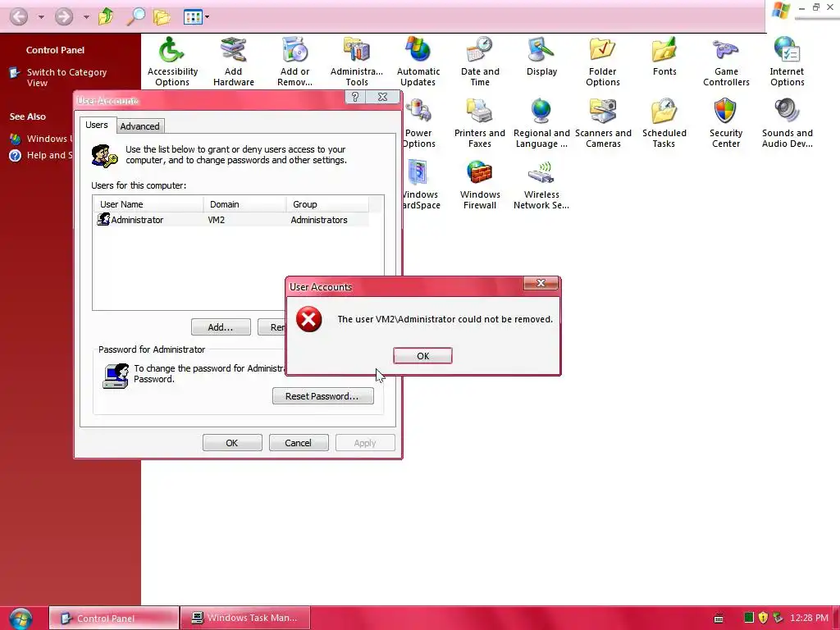This screenshot has height=630, width=840.
Task: Sort users by User Name column
Action: 148,204
